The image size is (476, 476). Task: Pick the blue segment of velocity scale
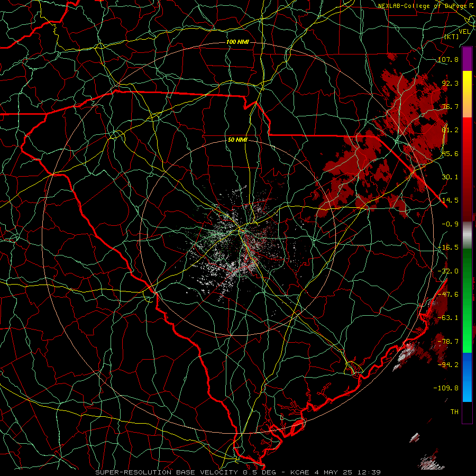coord(467,377)
